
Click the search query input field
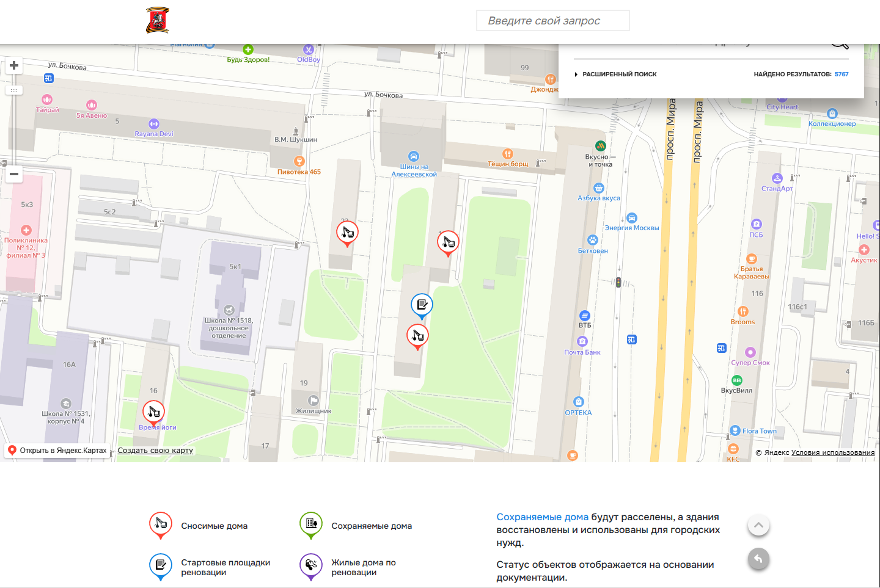coord(553,21)
